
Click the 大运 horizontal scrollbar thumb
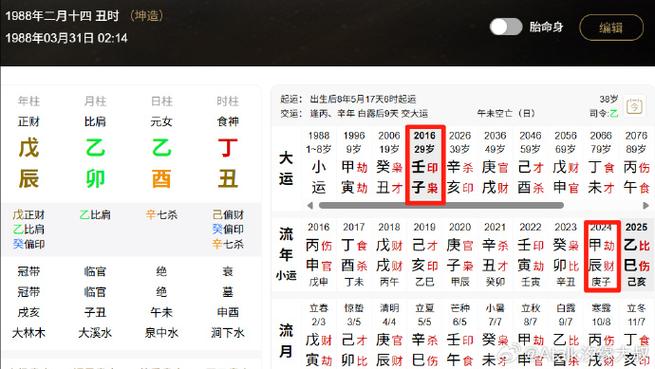click(x=441, y=205)
